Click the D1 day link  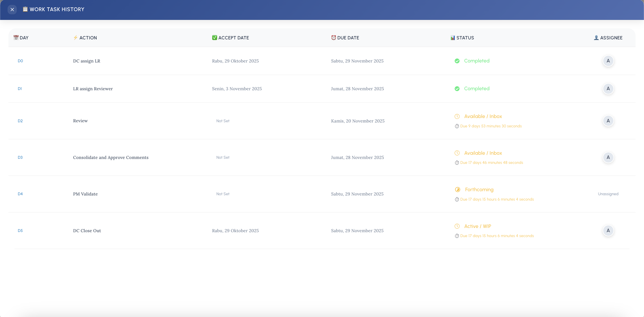[20, 89]
